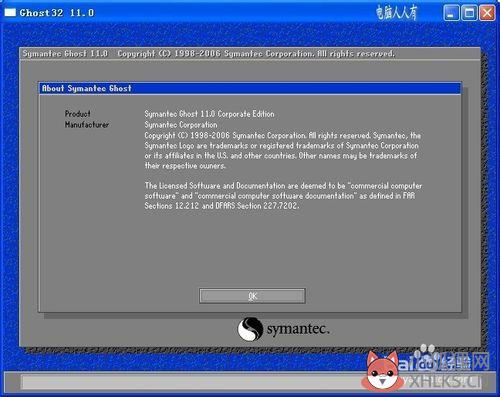Click 'Symantec Ghost 11.0 Corporate Edition' text
Screen dimensions: 500x397
(209, 114)
